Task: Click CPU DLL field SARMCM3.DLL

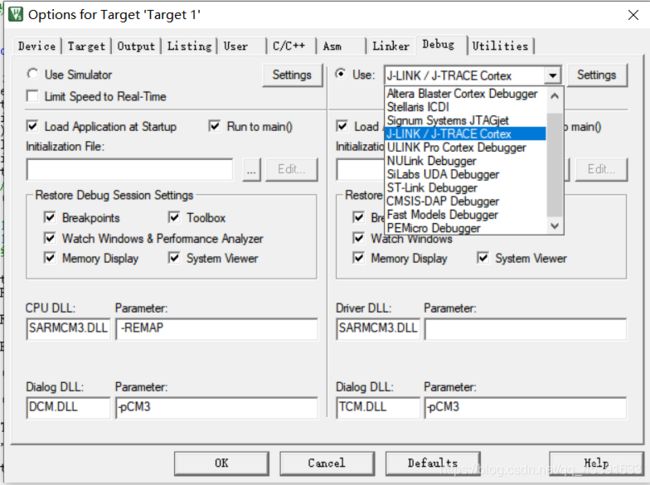Action: (68, 329)
